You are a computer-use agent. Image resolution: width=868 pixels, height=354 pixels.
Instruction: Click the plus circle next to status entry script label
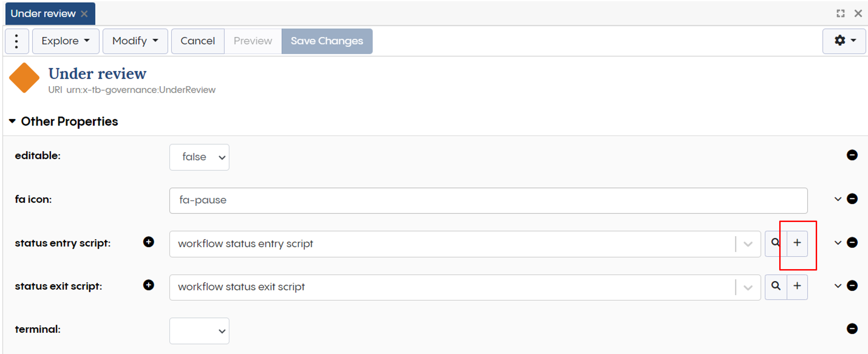[x=149, y=242]
